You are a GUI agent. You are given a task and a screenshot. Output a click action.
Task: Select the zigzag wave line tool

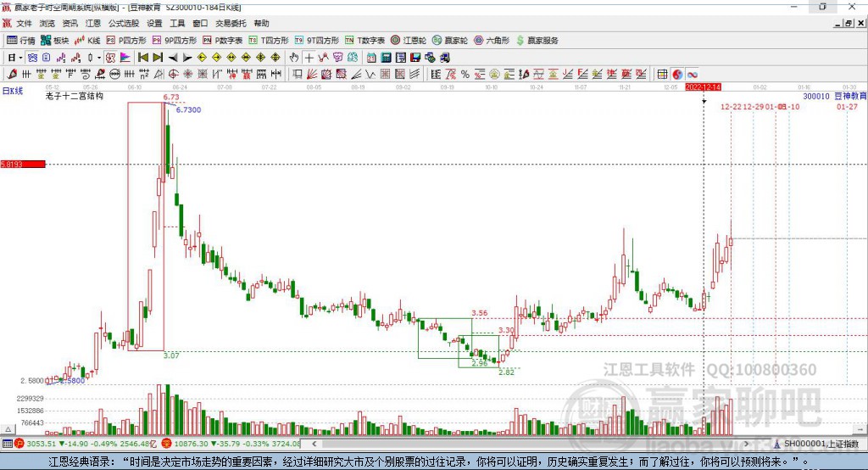point(370,75)
